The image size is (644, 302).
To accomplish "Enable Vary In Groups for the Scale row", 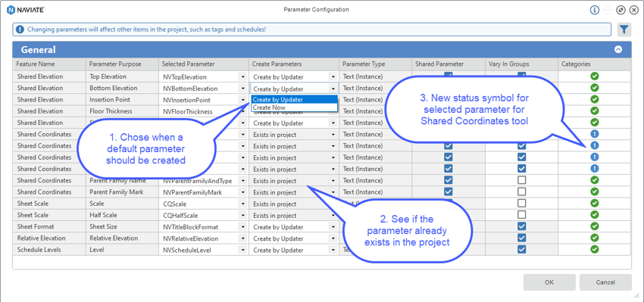I will coord(521,203).
